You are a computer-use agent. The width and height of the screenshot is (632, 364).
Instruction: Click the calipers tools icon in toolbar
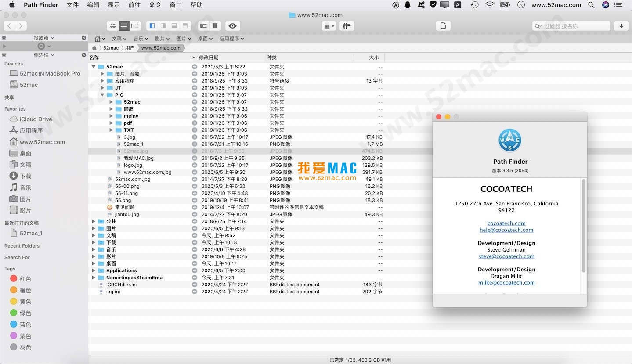347,26
